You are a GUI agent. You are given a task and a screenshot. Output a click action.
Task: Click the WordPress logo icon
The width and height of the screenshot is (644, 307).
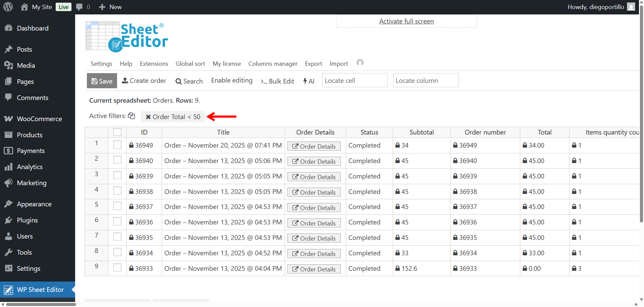(8, 7)
